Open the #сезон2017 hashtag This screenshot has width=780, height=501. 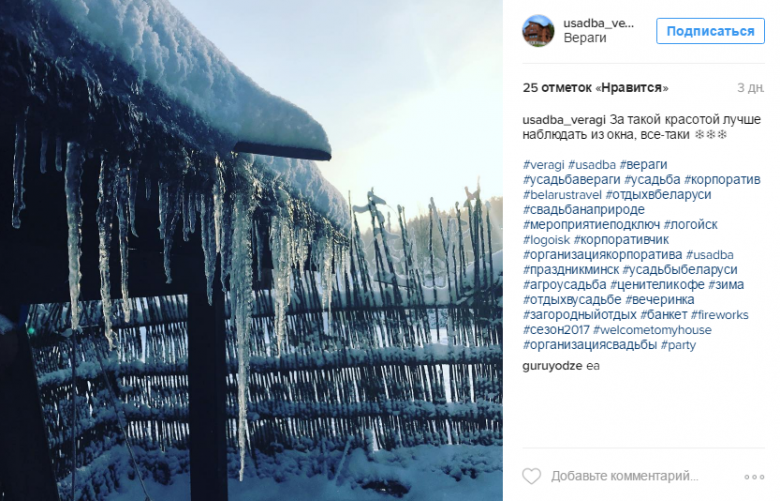coord(556,329)
